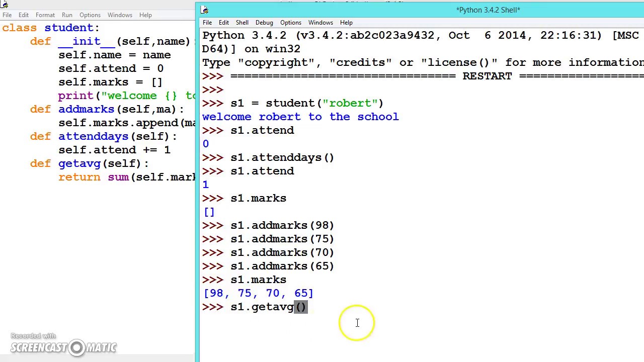Click 's1.addmarks(98)' shell line
Screen dimensions: 644x362
click(268, 225)
